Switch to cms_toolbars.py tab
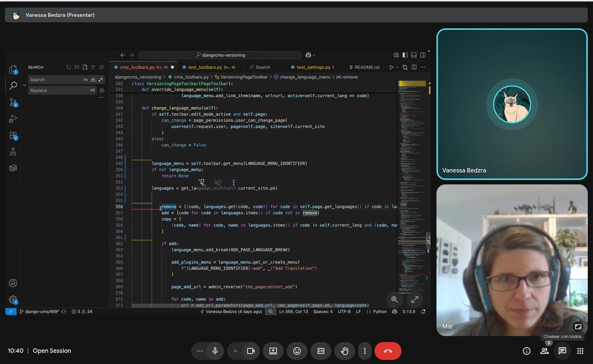The width and height of the screenshot is (593, 364). [x=144, y=67]
